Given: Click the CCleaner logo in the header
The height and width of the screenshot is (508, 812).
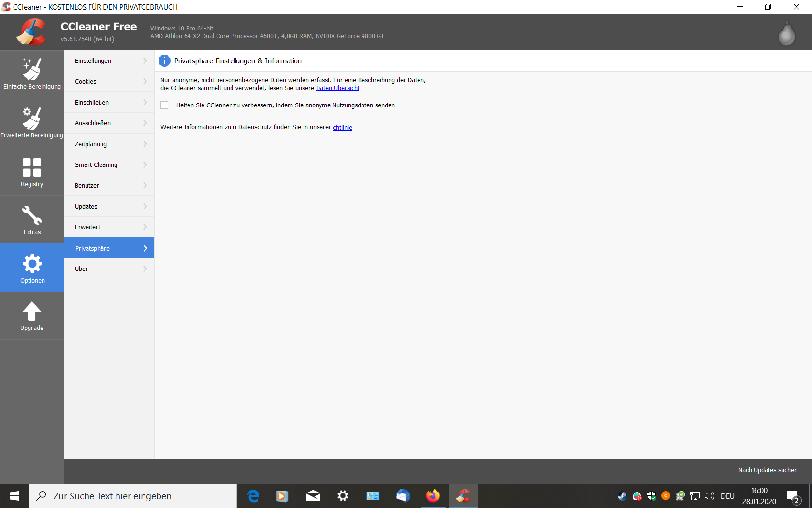Looking at the screenshot, I should click(x=31, y=32).
